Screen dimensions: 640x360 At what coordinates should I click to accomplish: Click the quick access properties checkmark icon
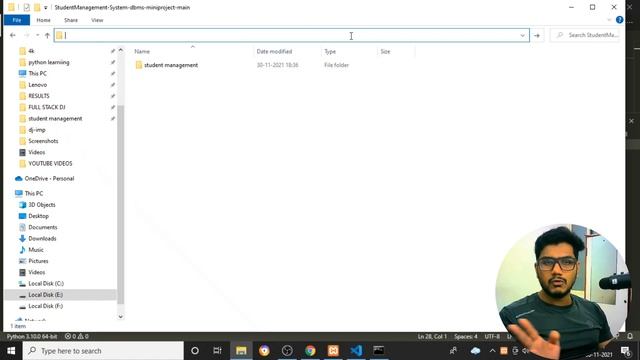(27, 7)
